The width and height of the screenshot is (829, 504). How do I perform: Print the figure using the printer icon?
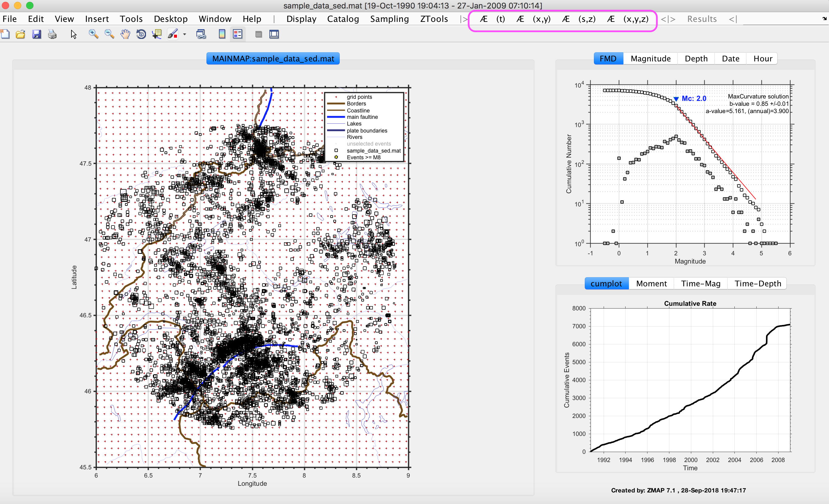[x=52, y=34]
